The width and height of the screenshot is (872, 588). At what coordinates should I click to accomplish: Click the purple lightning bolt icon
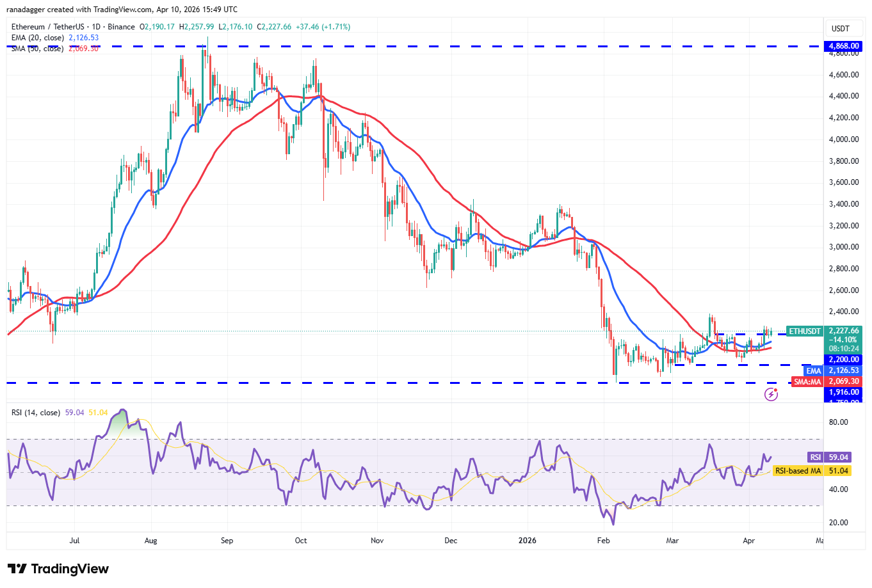point(771,394)
